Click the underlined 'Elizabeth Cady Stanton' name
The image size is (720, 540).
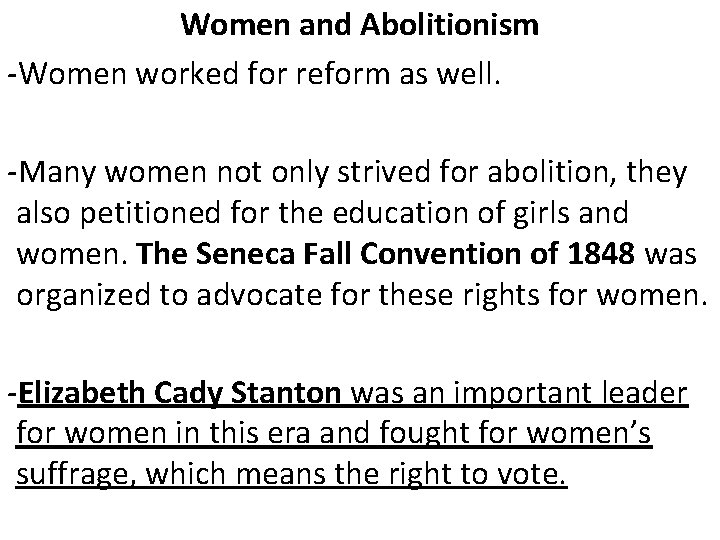(180, 394)
